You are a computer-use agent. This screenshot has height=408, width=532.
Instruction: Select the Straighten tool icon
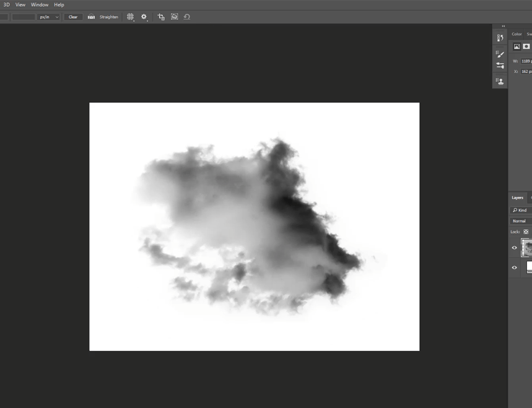coord(91,17)
